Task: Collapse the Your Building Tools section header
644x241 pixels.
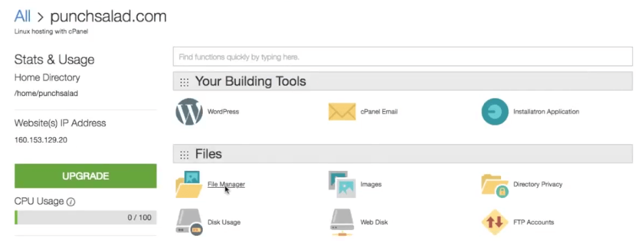Action: coord(402,81)
